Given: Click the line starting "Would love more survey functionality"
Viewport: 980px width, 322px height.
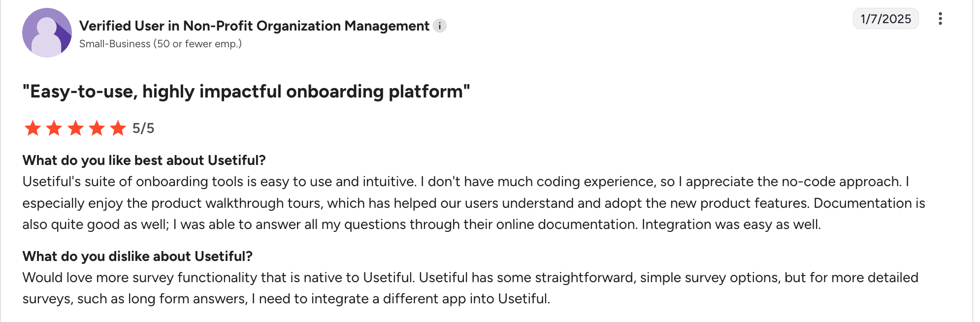Looking at the screenshot, I should pos(470,278).
